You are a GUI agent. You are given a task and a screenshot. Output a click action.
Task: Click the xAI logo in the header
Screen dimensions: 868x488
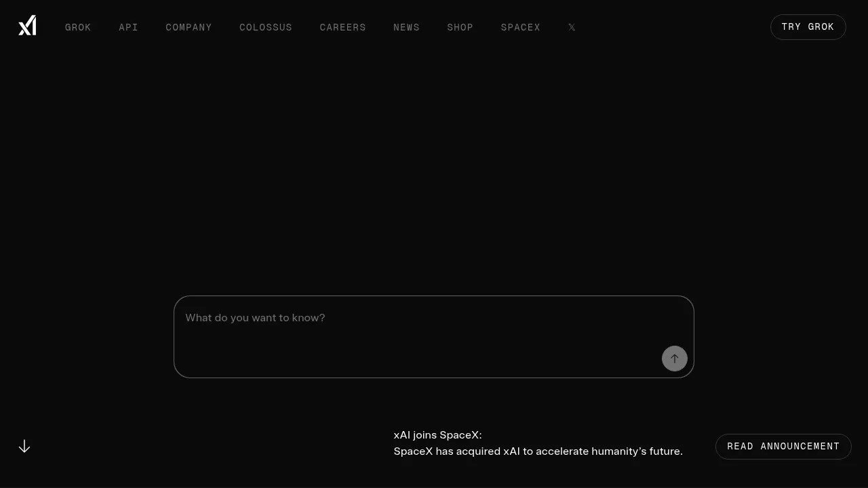pos(27,26)
